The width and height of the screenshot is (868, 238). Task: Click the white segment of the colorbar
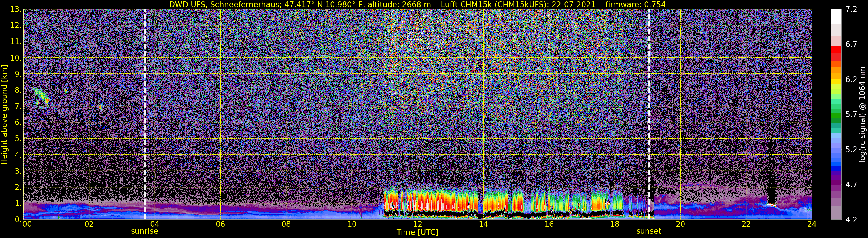tap(836, 17)
